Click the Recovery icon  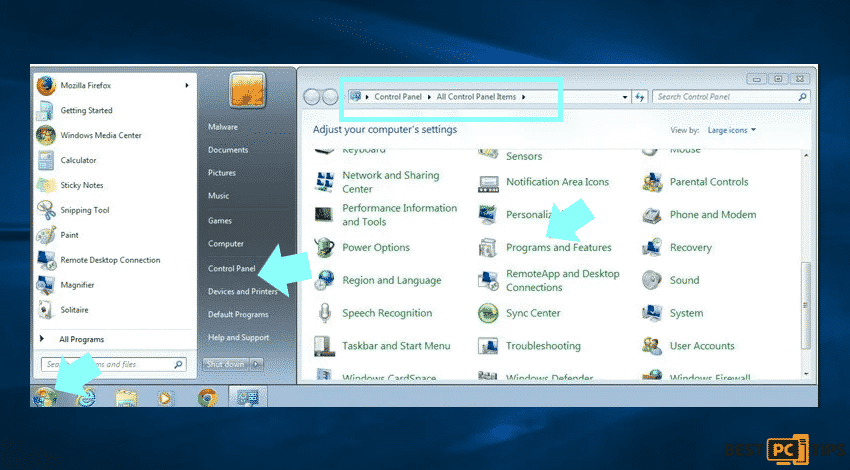point(652,248)
